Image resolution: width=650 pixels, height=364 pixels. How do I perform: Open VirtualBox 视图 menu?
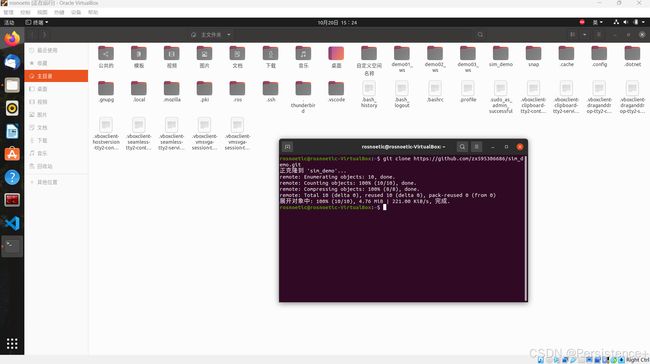coord(42,12)
